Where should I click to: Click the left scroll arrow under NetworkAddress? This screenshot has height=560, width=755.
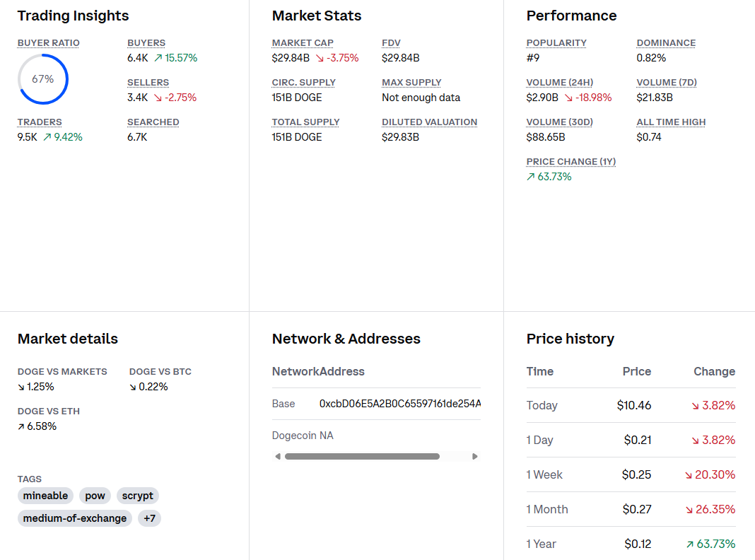[278, 456]
